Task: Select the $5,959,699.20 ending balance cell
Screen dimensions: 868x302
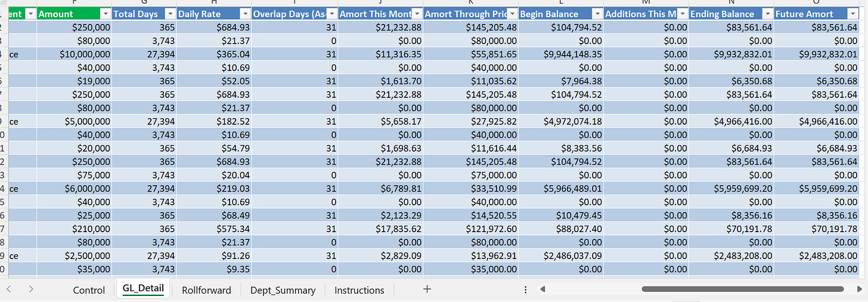Action: pos(731,189)
